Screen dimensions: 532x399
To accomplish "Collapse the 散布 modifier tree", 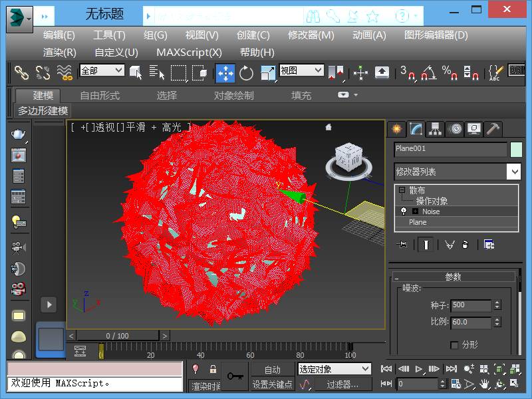I will click(402, 190).
